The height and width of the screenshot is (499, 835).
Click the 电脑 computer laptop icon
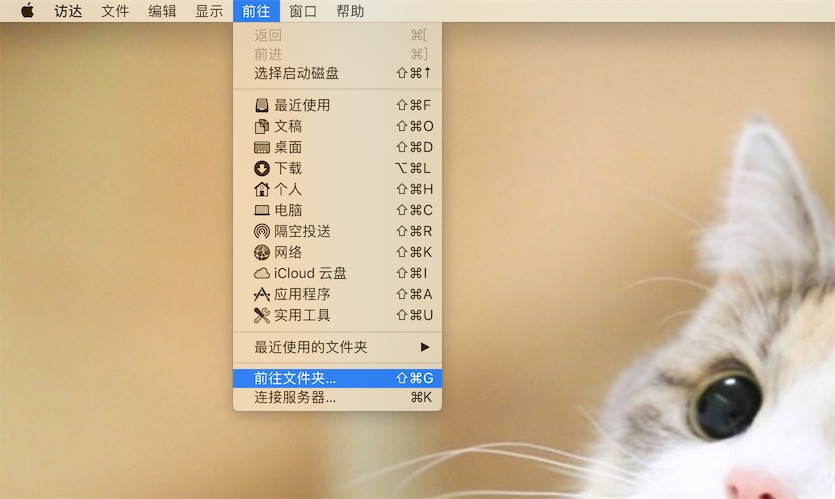(x=261, y=210)
